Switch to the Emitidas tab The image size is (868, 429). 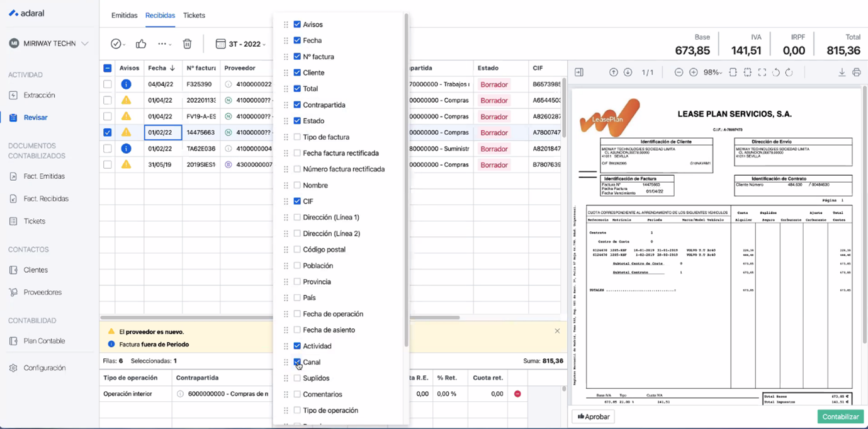(x=124, y=15)
